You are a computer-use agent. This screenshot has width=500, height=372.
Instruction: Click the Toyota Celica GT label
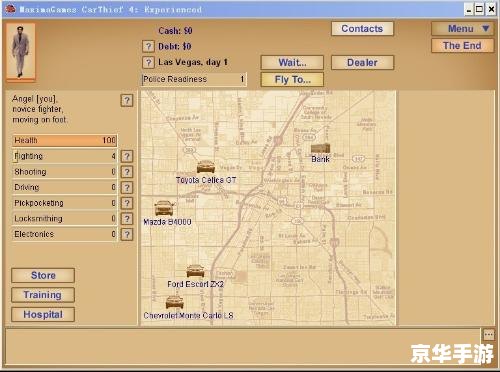[206, 180]
